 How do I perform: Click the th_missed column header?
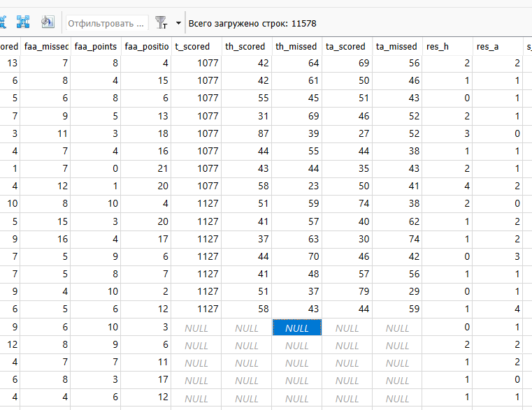[297, 46]
